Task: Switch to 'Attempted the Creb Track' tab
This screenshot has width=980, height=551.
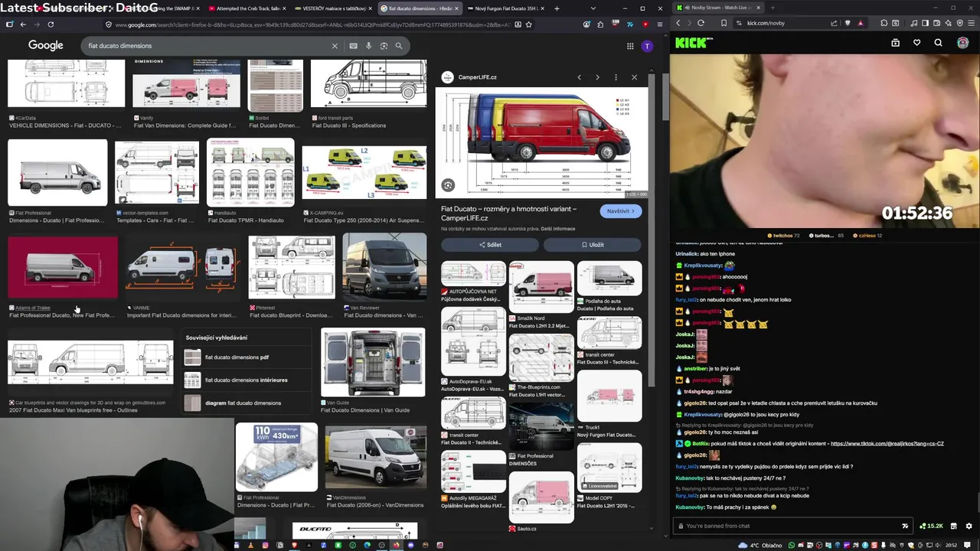Action: coord(247,8)
